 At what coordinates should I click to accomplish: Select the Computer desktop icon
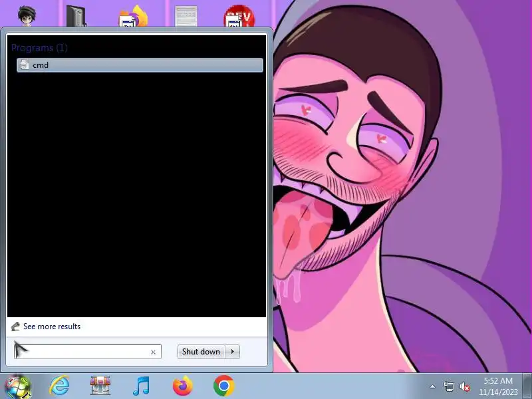click(76, 15)
